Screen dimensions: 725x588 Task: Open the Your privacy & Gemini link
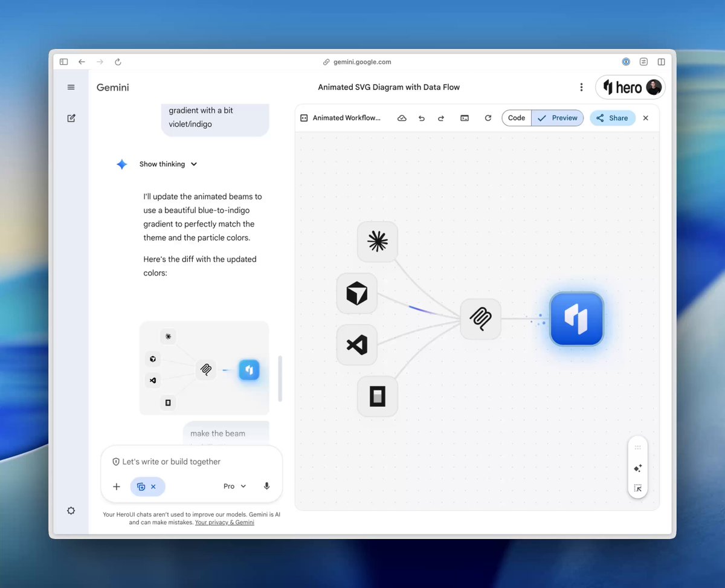point(224,522)
